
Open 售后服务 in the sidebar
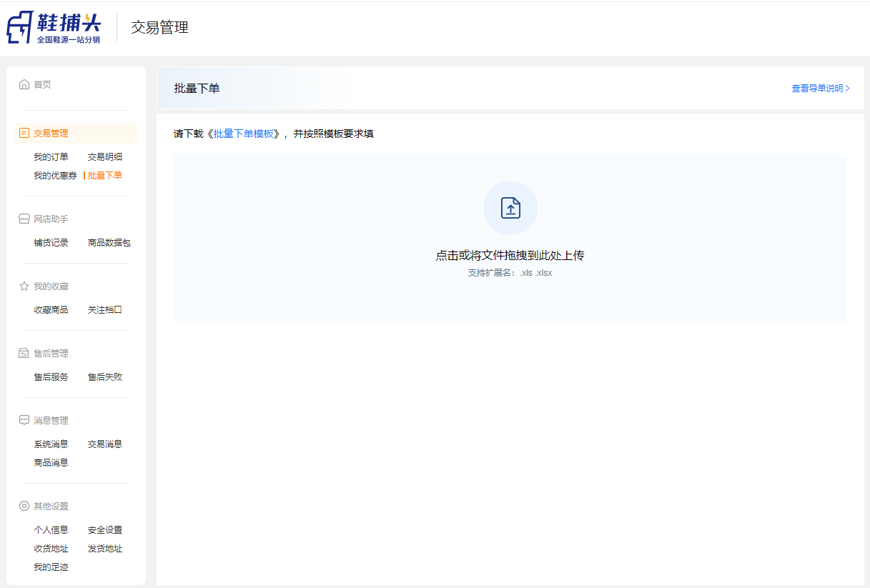click(51, 377)
